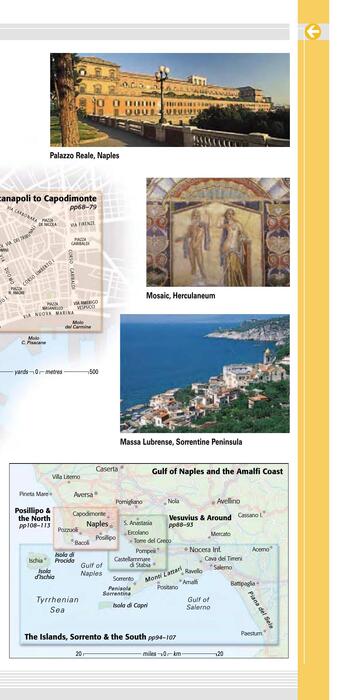Open the Massa Lubrense coast photo
This screenshot has height=700, width=364.
click(x=205, y=373)
